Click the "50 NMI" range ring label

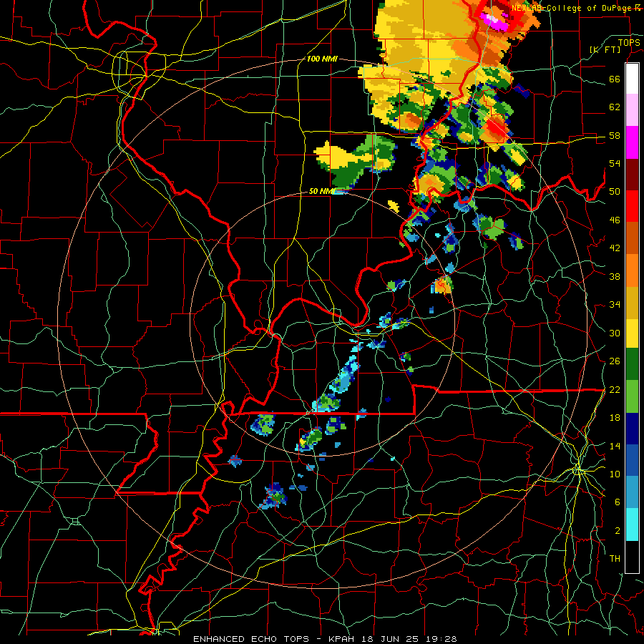point(321,191)
